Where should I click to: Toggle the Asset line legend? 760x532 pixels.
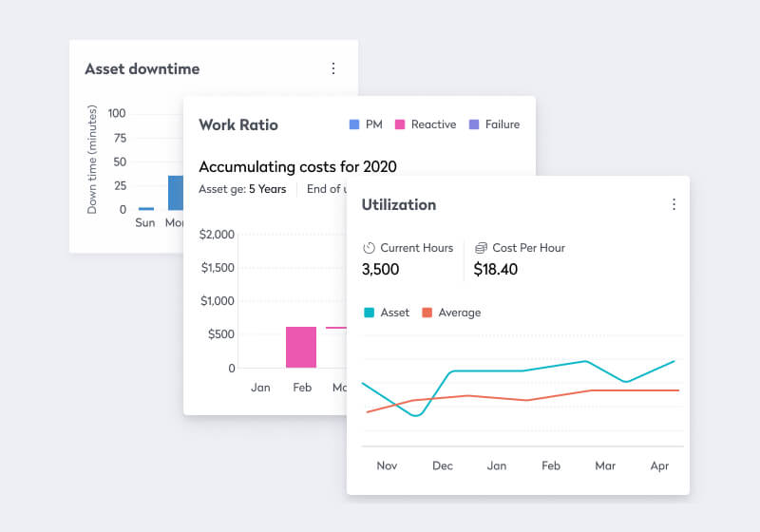(386, 313)
